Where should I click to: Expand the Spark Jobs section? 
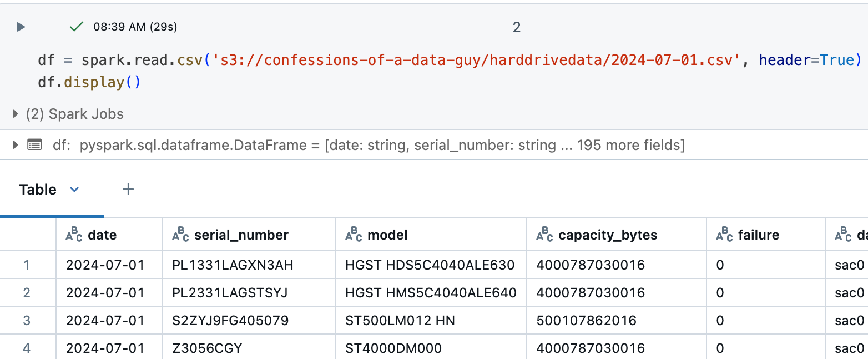click(16, 114)
